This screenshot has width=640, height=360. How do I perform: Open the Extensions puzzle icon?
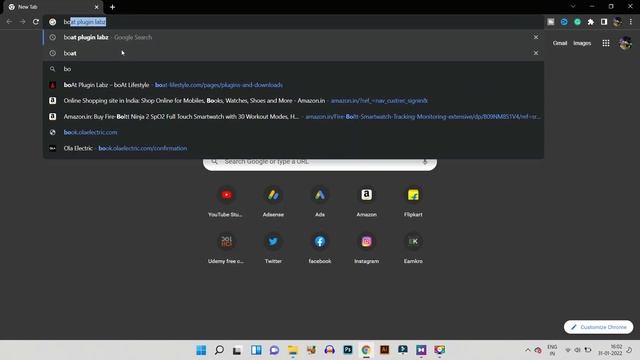coord(591,22)
